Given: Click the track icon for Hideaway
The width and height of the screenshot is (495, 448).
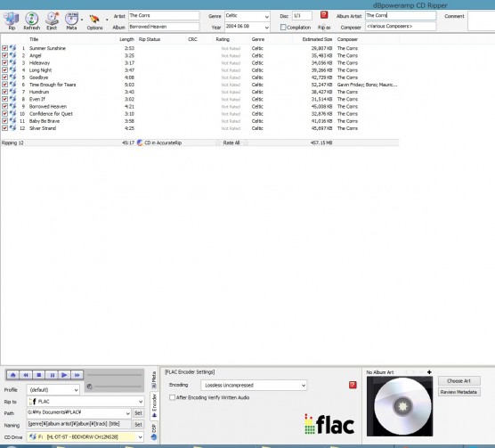Looking at the screenshot, I should click(12, 62).
